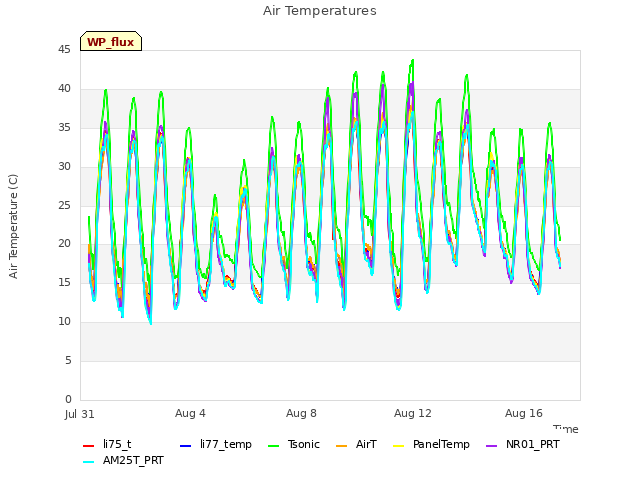Screen dimensions: 640x480
Task: Click the Jul 31 x-axis tick label
Action: [80, 414]
